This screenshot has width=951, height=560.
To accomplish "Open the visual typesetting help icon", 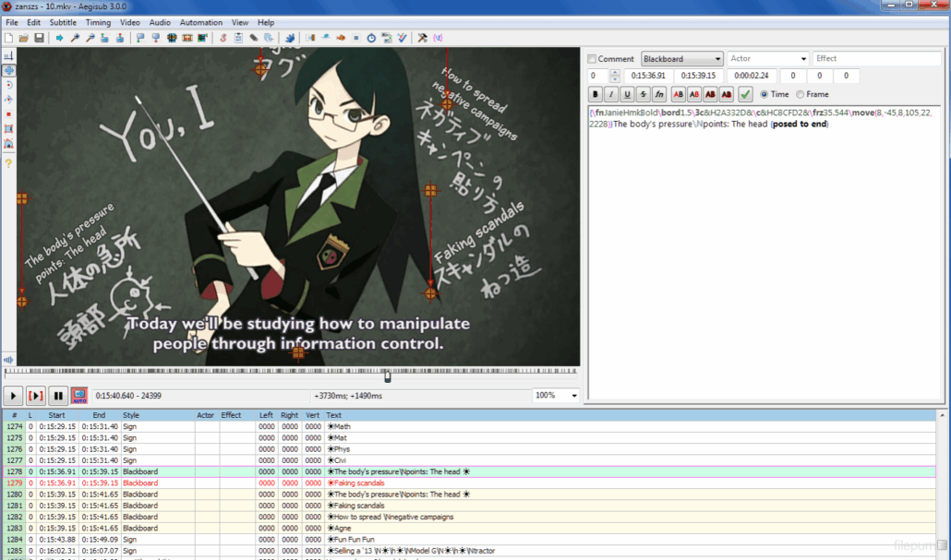I will pyautogui.click(x=8, y=163).
